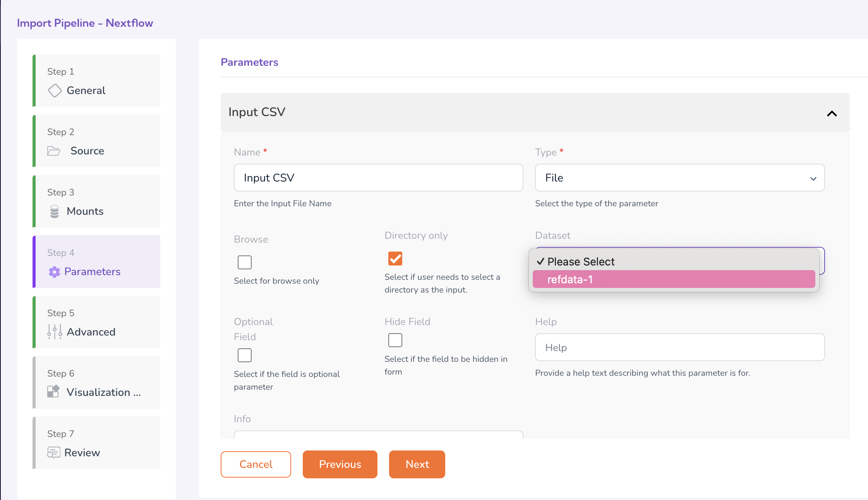The width and height of the screenshot is (868, 500).
Task: Collapse the Input CSV section chevron
Action: [x=832, y=114]
